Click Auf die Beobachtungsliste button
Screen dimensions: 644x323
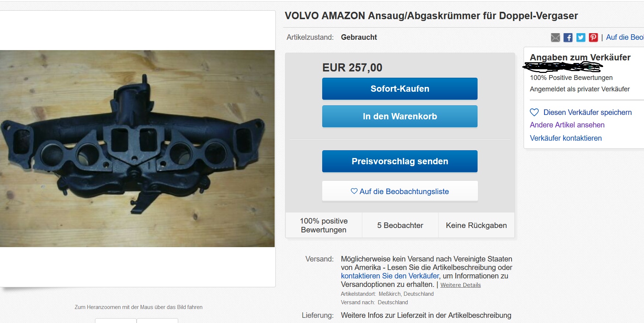tap(400, 191)
